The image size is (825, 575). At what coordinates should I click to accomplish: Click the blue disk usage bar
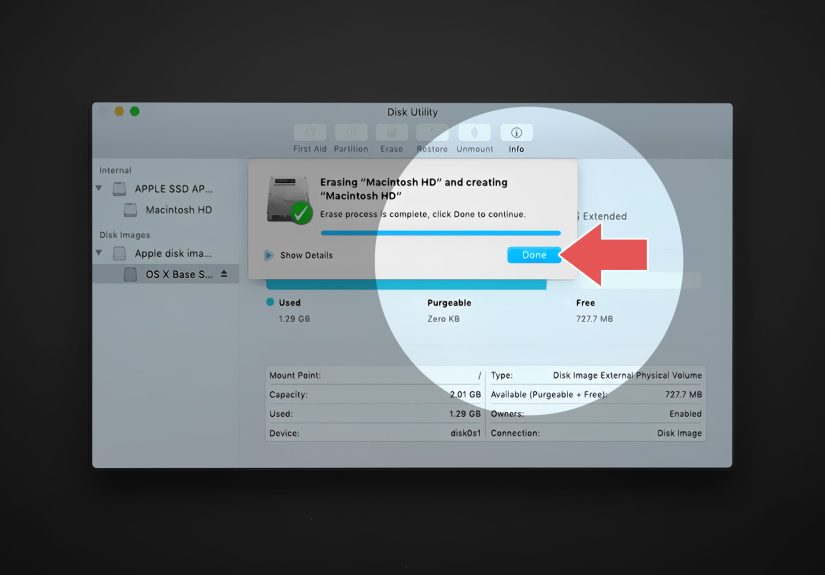coord(406,285)
